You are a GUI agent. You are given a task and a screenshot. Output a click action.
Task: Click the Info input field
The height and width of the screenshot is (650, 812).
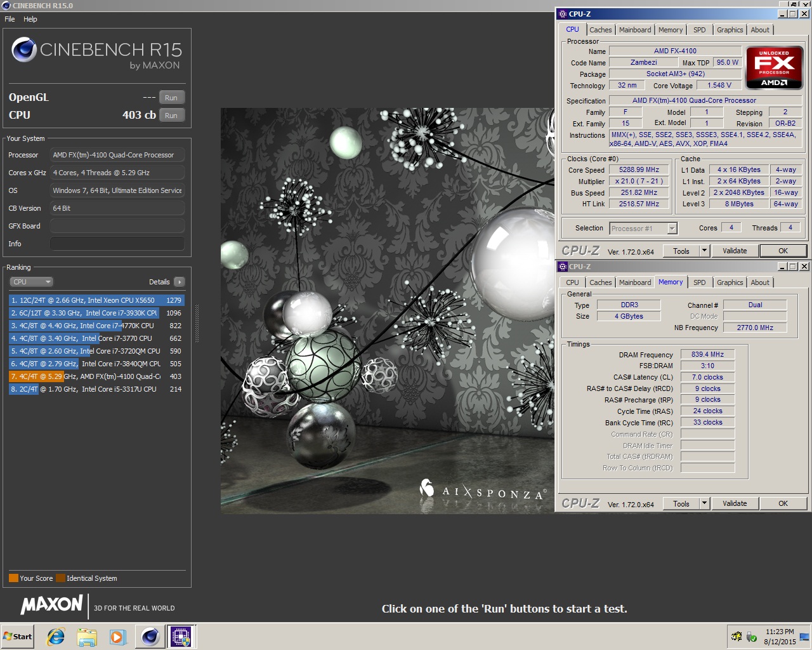117,244
